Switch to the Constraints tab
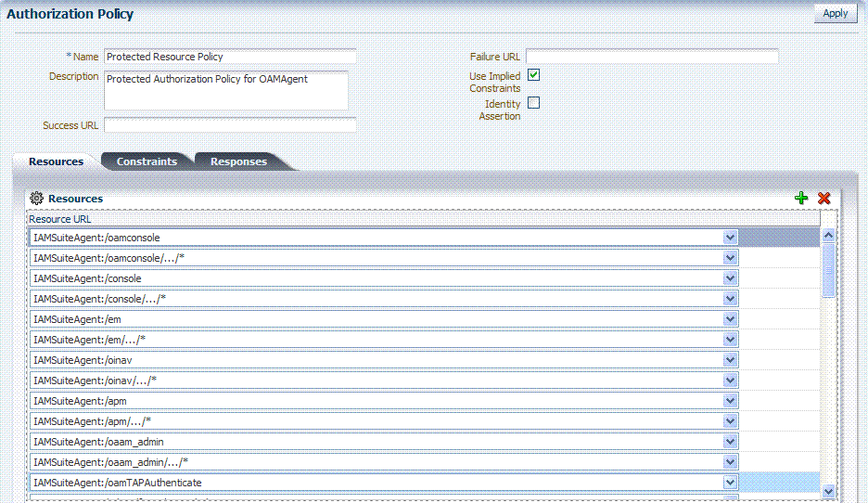Image resolution: width=868 pixels, height=503 pixels. tap(147, 161)
